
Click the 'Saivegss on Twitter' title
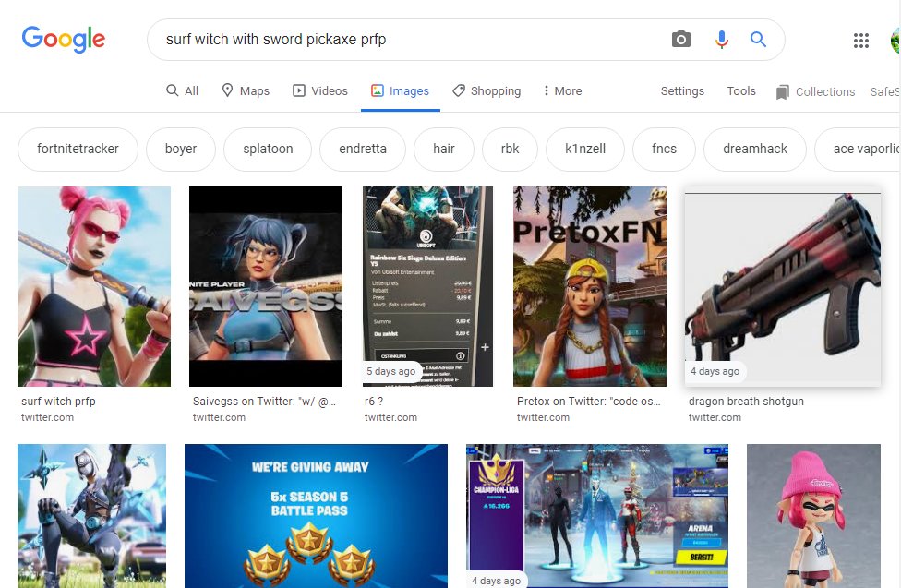point(264,402)
